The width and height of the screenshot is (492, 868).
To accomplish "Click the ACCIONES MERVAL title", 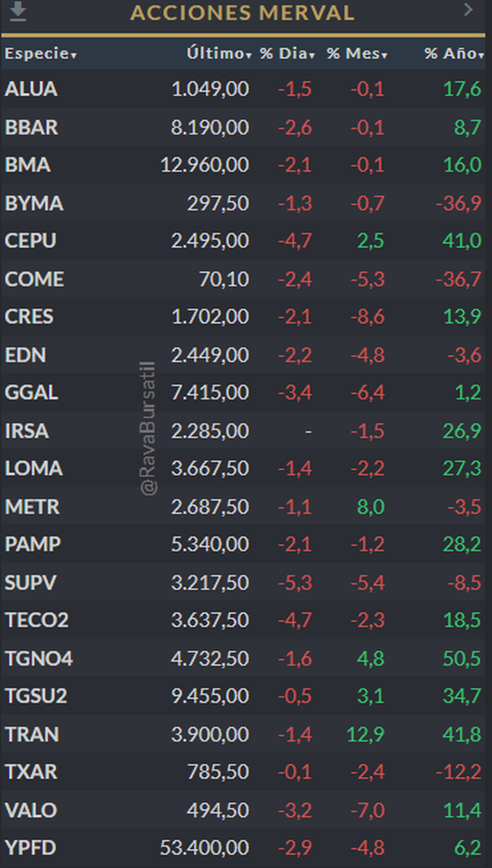I will coord(242,13).
